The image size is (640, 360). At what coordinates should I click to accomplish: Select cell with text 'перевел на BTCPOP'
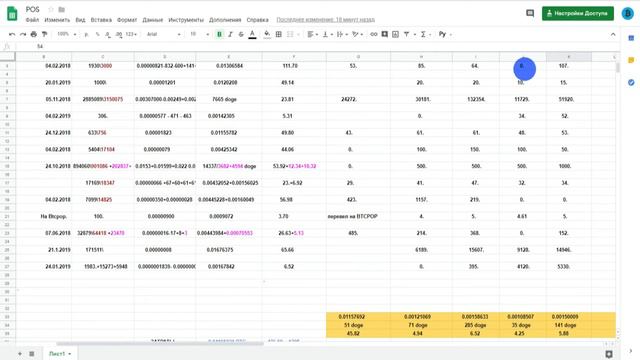click(358, 216)
